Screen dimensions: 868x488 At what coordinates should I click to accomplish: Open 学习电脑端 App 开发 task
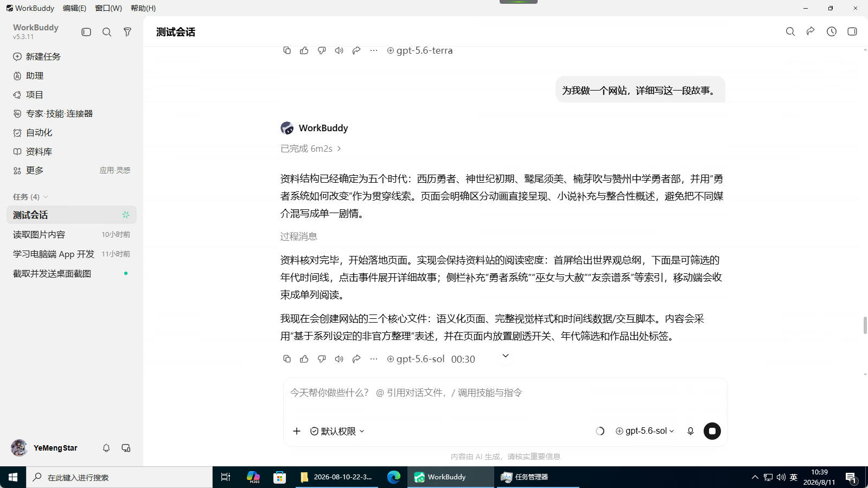72,254
